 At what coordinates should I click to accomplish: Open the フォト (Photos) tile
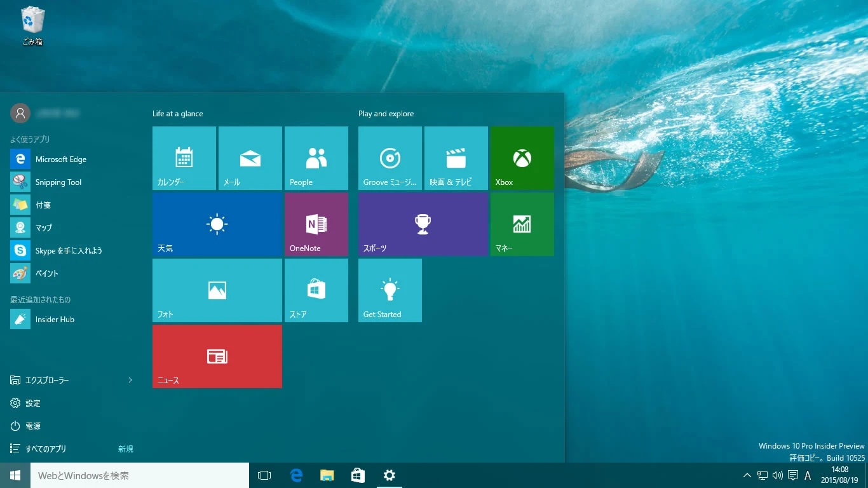(x=217, y=290)
